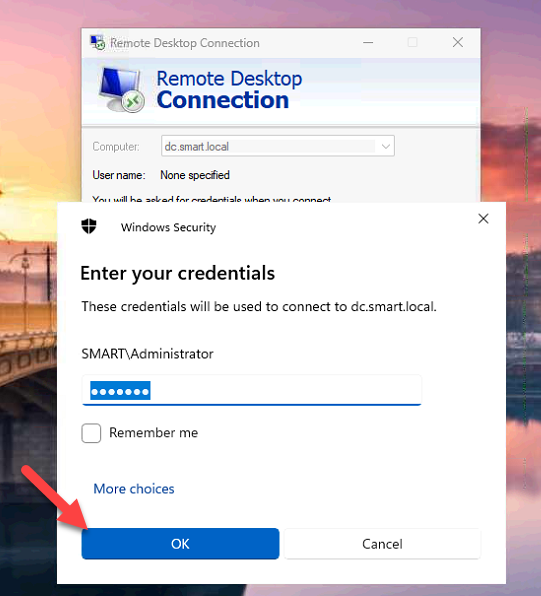Click the 'Computer:' label
541x596 pixels.
coord(116,147)
